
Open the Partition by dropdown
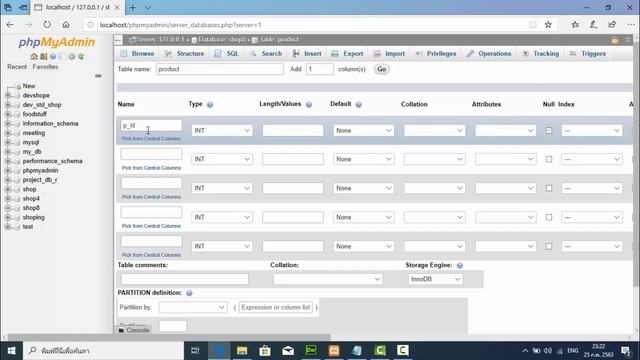pos(193,307)
